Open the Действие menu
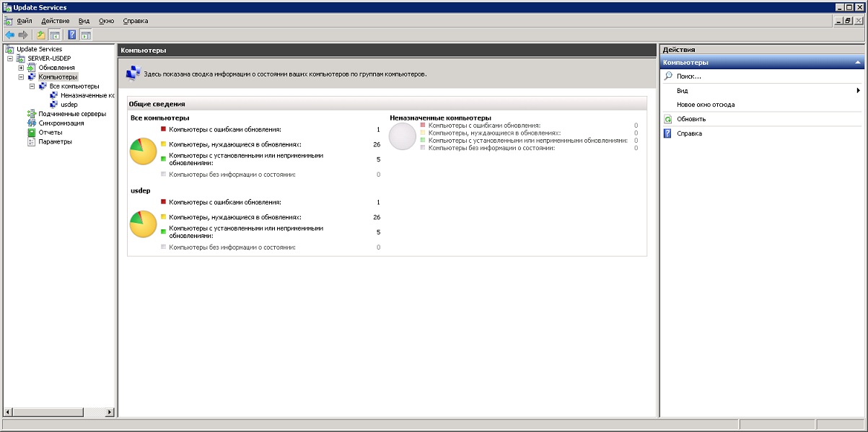 [55, 21]
